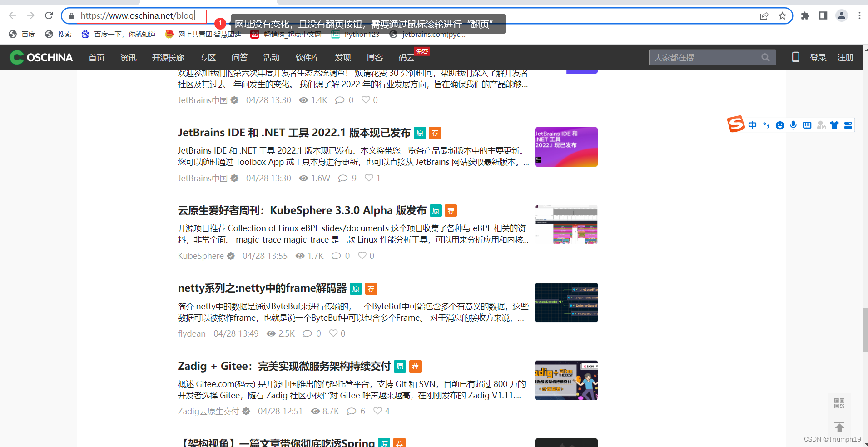Select 问答 navigation item
The width and height of the screenshot is (868, 447).
(240, 57)
